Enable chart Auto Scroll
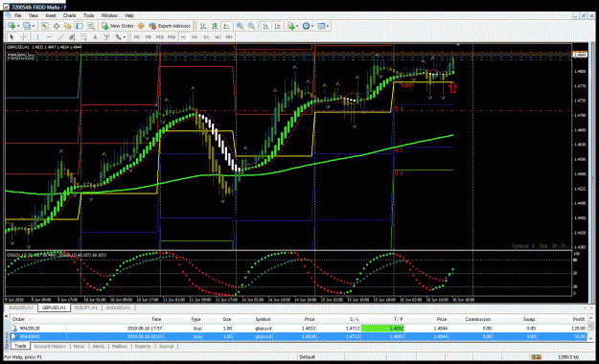This screenshot has width=599, height=364. 265,26
